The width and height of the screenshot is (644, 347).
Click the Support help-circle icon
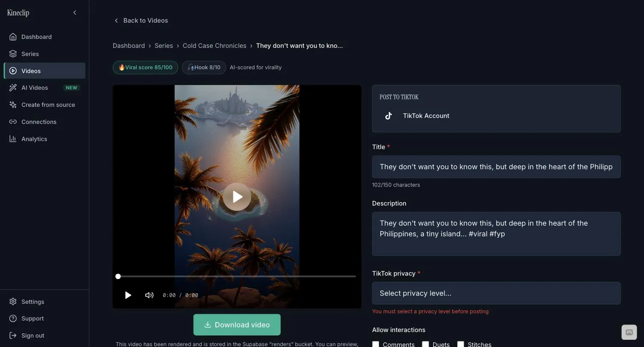(x=13, y=318)
